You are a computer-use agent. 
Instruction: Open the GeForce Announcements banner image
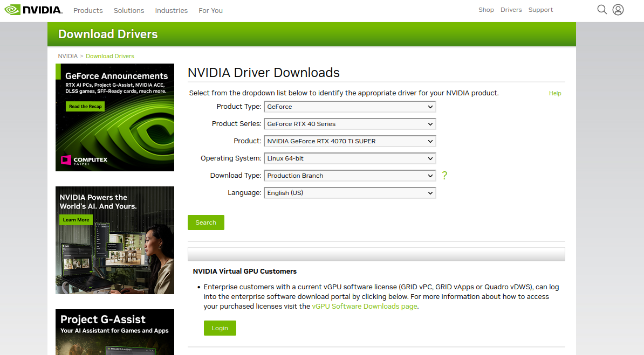point(114,117)
